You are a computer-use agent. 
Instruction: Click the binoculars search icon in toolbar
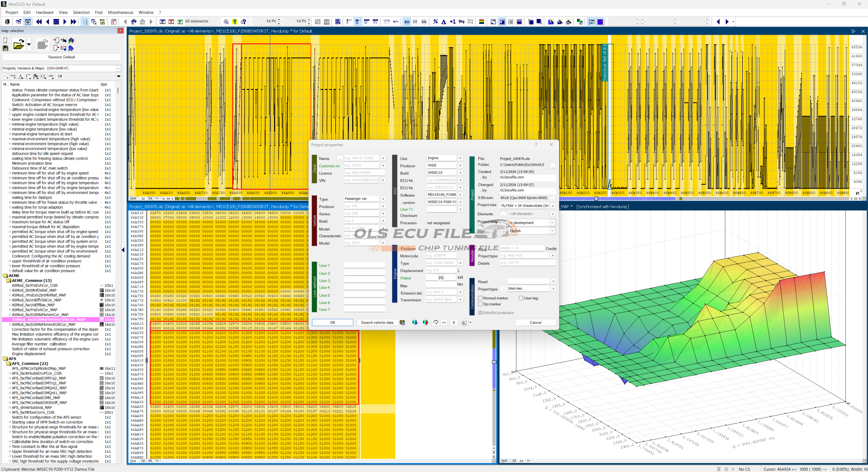pyautogui.click(x=134, y=22)
